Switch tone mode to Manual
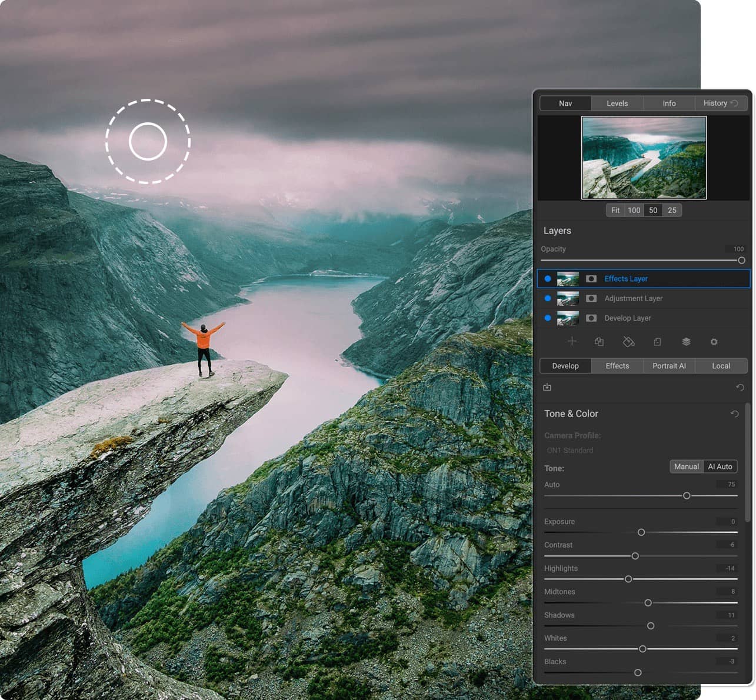 click(x=687, y=466)
